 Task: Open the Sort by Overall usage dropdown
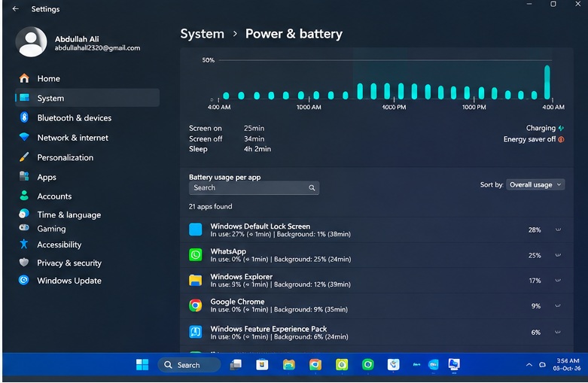pyautogui.click(x=535, y=185)
